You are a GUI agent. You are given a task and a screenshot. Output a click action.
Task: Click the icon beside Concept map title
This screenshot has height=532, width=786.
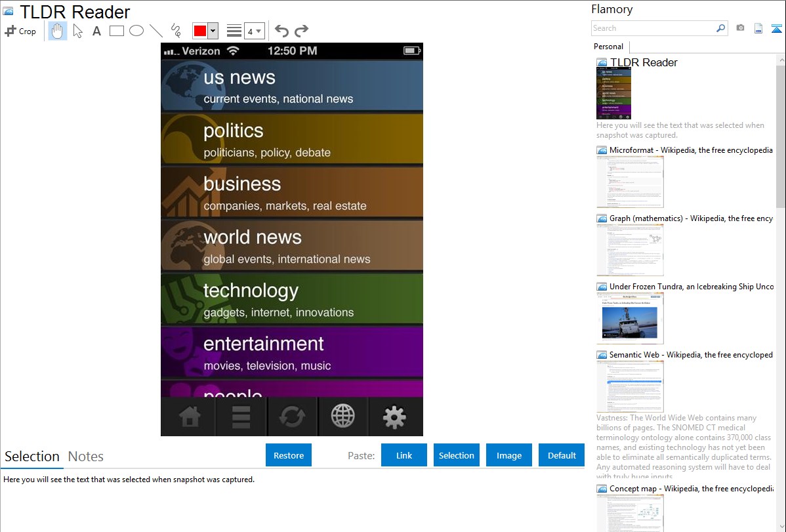(602, 489)
